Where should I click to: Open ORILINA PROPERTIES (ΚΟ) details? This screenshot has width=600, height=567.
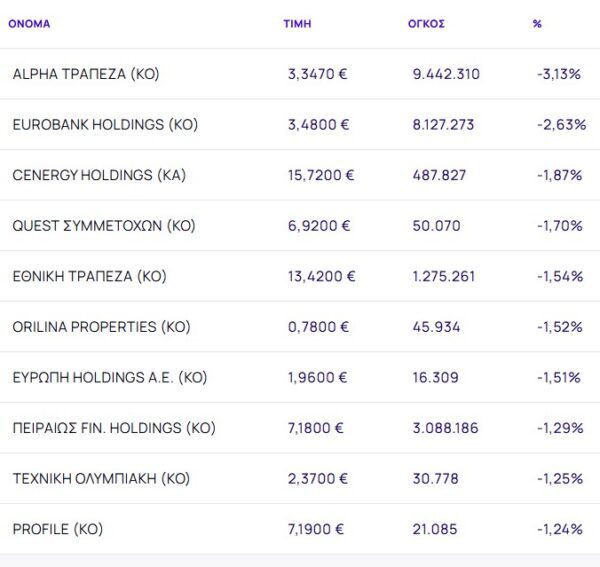point(100,327)
